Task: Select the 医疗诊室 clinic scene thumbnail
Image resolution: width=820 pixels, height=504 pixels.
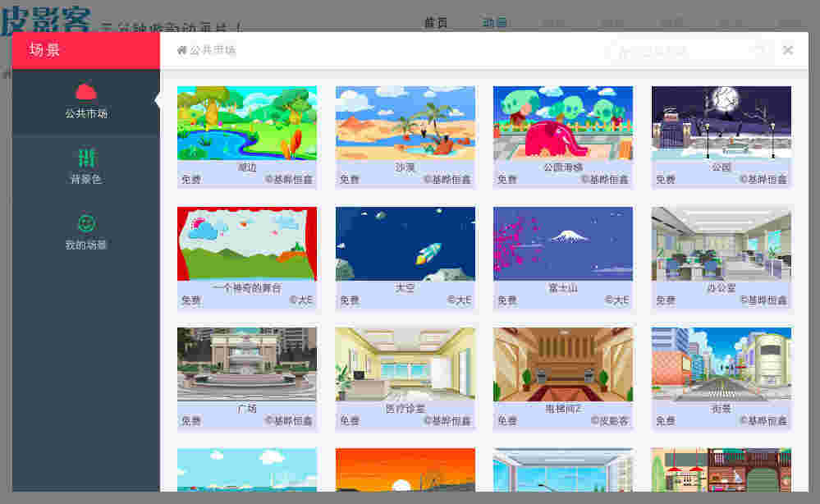Action: (x=405, y=364)
